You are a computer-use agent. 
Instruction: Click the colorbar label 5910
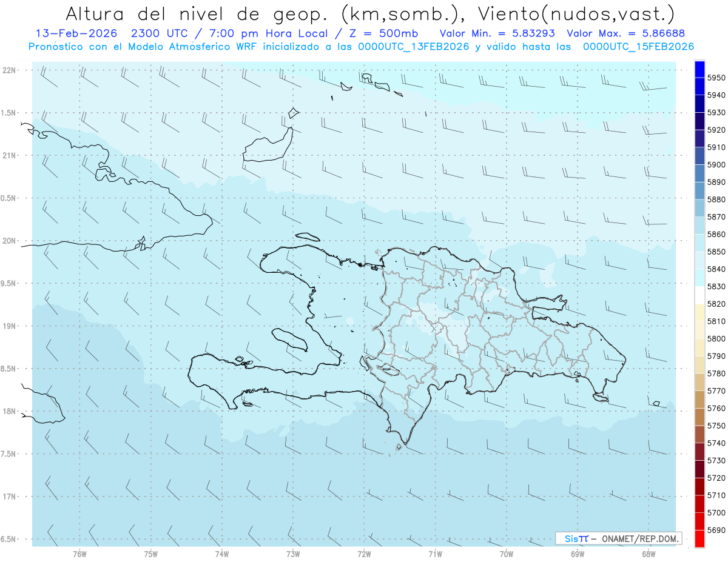coord(716,147)
